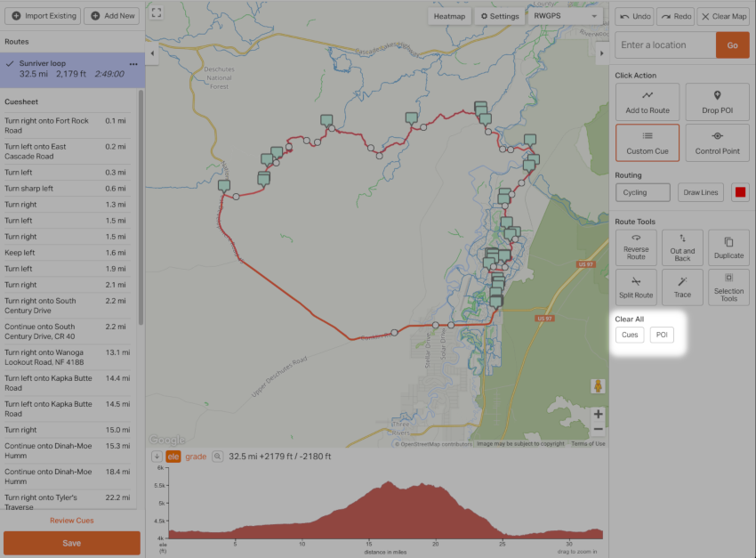
Task: Clear all POI button
Action: coord(662,335)
